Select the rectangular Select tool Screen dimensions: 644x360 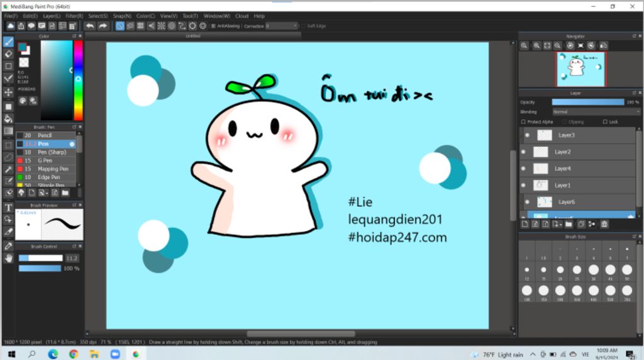click(x=8, y=145)
